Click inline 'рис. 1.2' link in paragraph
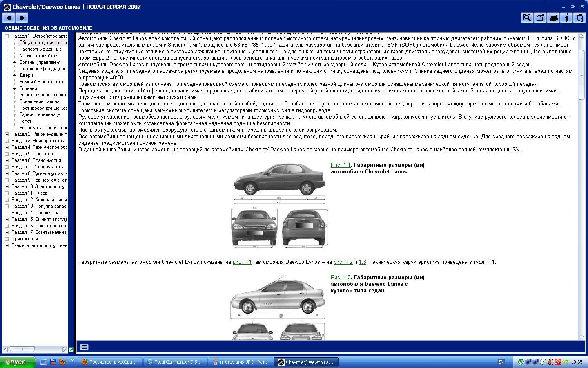 343,262
